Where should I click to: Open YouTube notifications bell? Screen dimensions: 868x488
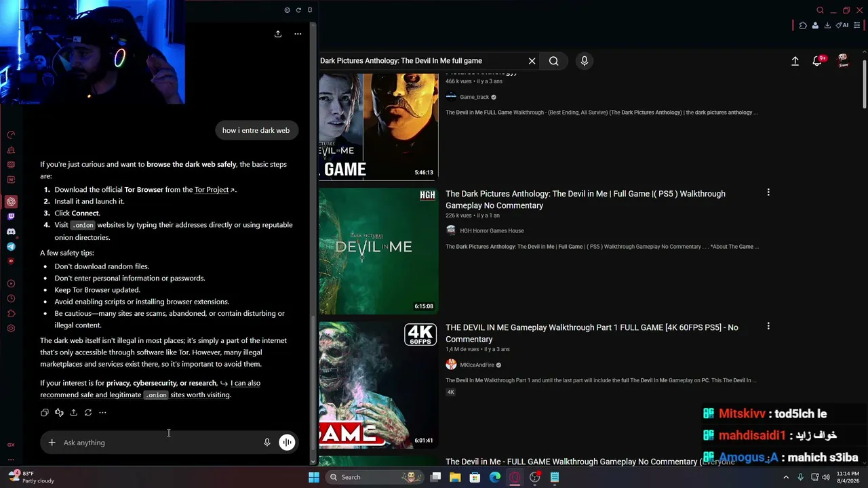pyautogui.click(x=818, y=61)
